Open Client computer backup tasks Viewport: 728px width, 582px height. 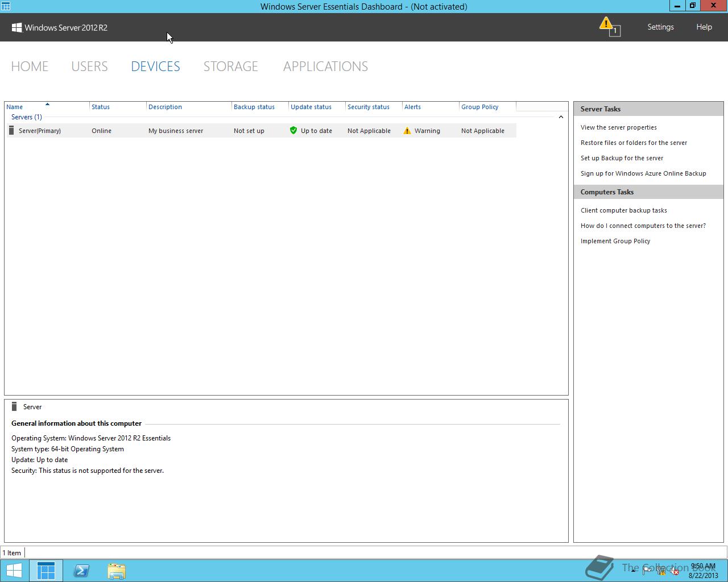[x=623, y=210]
